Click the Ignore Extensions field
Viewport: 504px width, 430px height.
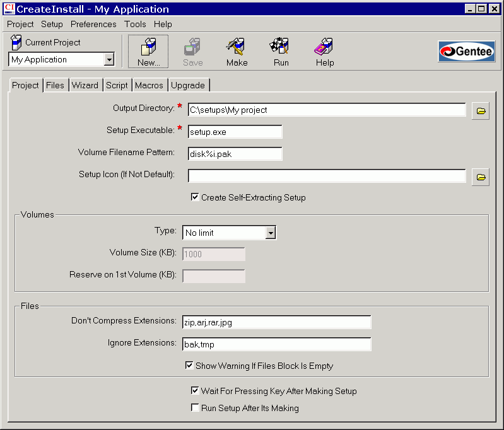[x=276, y=344]
